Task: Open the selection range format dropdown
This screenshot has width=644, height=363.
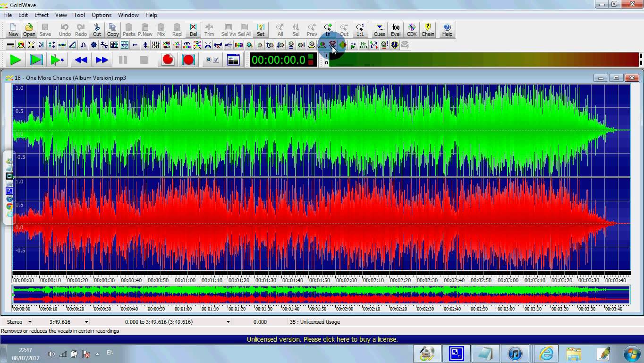Action: [228, 322]
